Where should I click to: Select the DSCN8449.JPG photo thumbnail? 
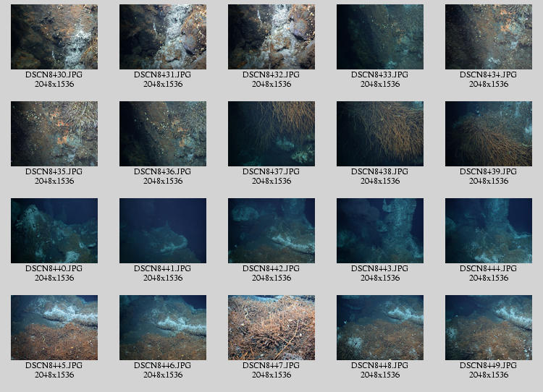pyautogui.click(x=488, y=328)
